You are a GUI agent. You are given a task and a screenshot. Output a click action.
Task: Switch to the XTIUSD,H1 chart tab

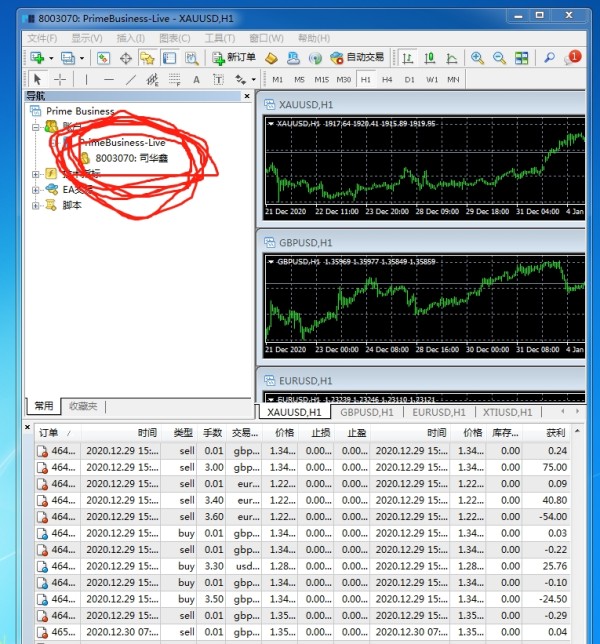[507, 412]
